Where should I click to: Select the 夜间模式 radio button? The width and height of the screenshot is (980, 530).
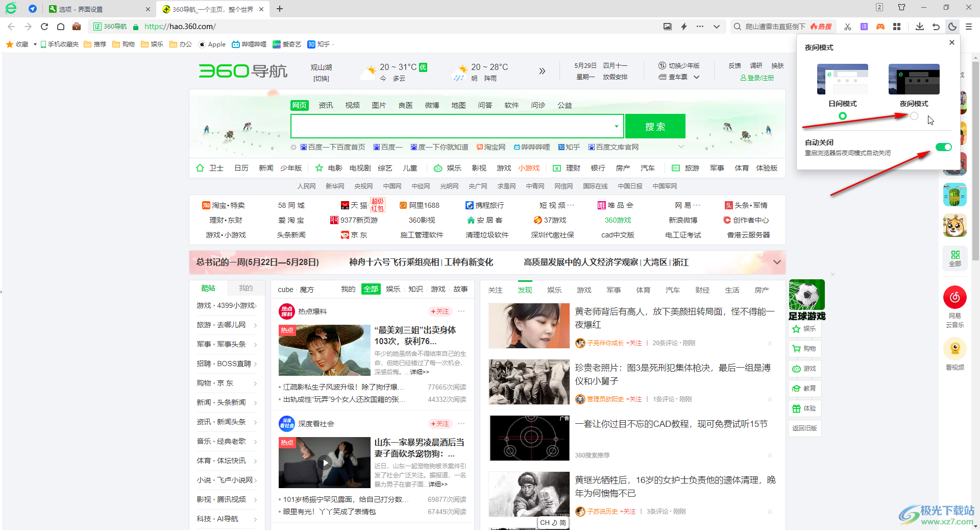click(x=914, y=116)
